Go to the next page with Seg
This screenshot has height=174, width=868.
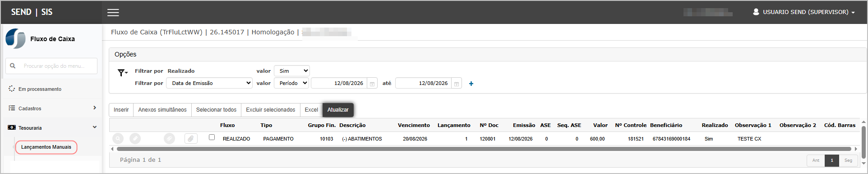(848, 160)
